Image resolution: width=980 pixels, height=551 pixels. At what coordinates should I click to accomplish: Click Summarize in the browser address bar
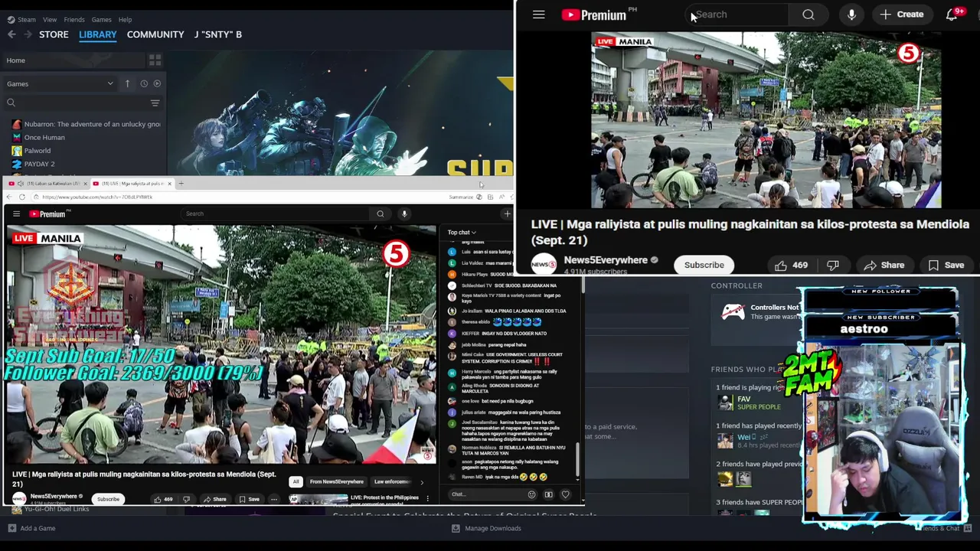pos(461,197)
